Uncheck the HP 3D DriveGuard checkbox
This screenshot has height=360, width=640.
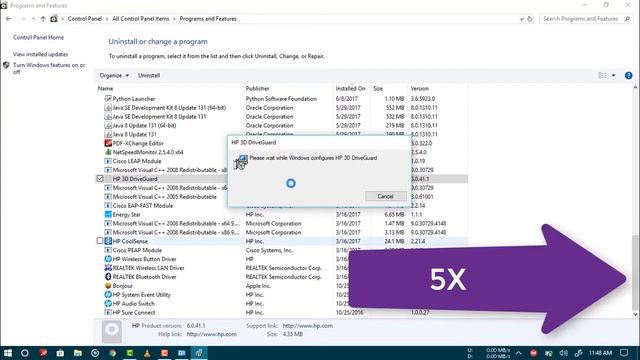point(100,179)
